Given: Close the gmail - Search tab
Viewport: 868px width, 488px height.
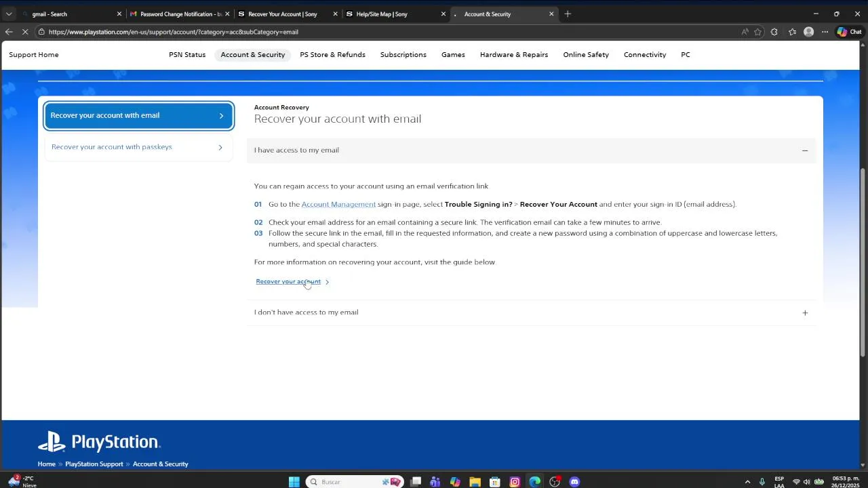Looking at the screenshot, I should (x=119, y=14).
